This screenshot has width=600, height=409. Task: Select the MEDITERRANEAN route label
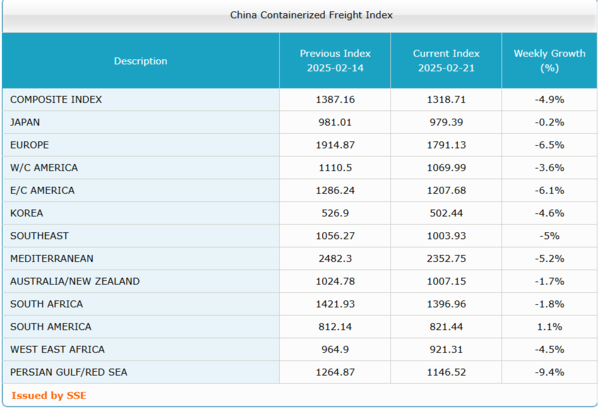[x=53, y=258]
